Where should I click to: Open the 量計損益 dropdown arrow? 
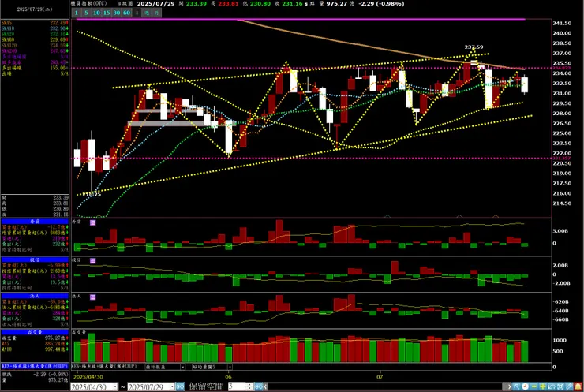183,367
